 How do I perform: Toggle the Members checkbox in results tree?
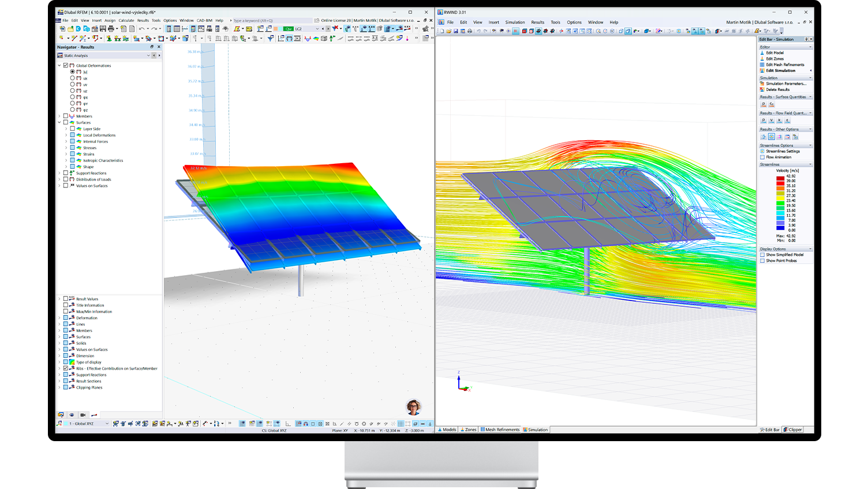[66, 116]
